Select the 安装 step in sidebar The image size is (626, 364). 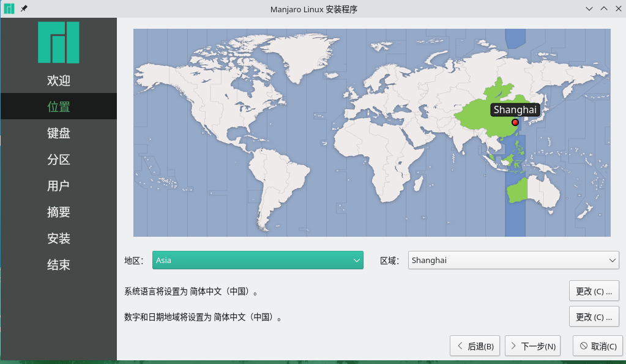click(x=59, y=238)
